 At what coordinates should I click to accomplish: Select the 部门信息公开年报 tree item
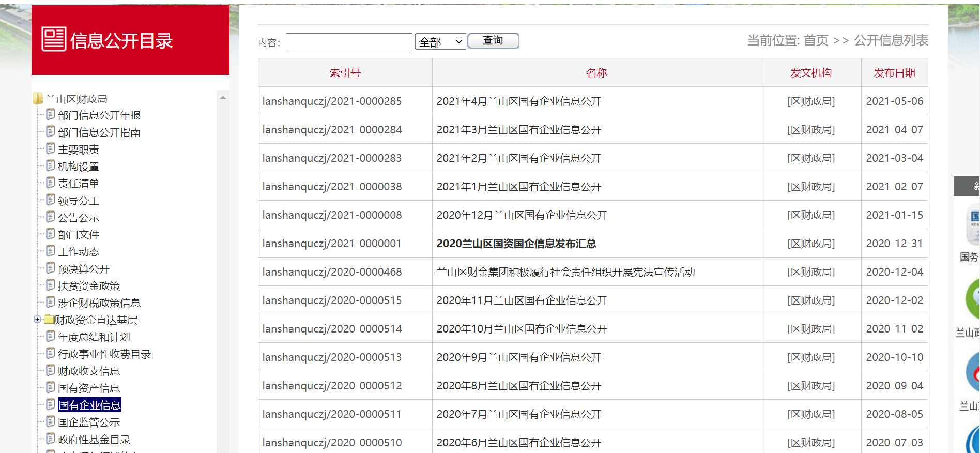point(99,115)
